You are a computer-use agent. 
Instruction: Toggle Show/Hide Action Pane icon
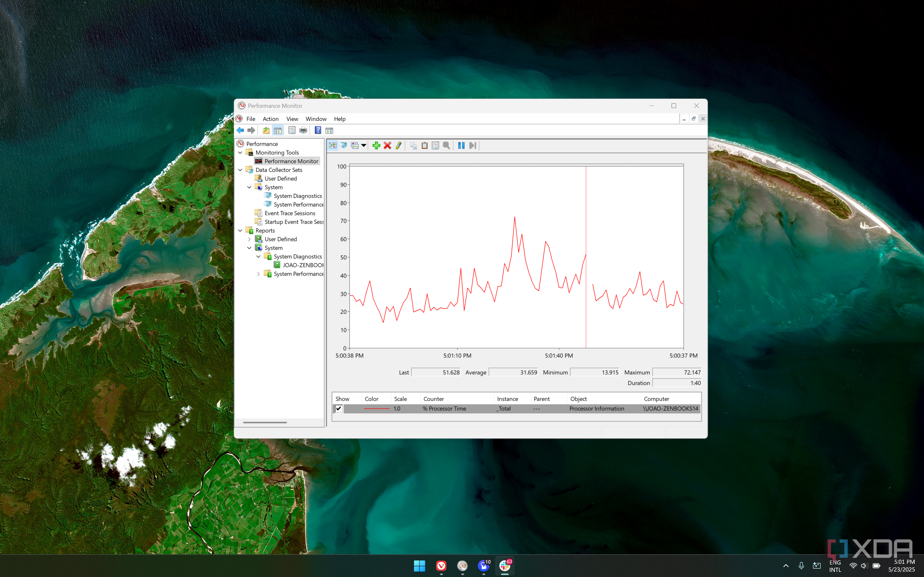(329, 131)
